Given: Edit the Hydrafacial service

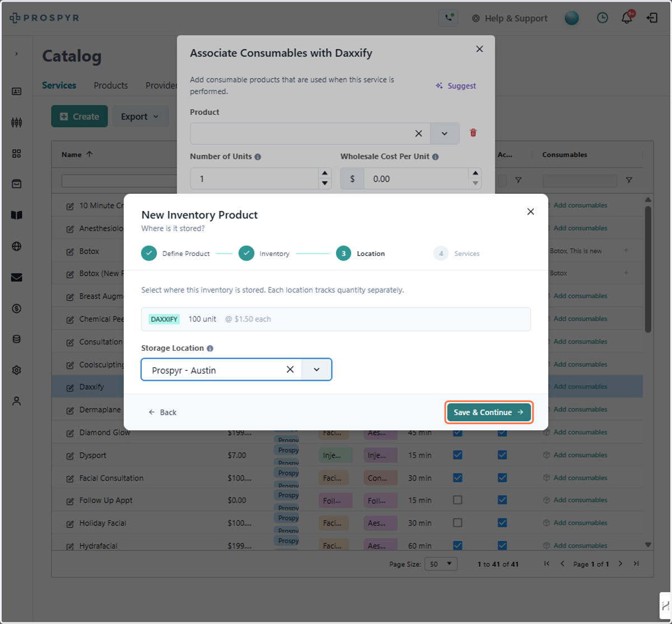Looking at the screenshot, I should [x=70, y=546].
